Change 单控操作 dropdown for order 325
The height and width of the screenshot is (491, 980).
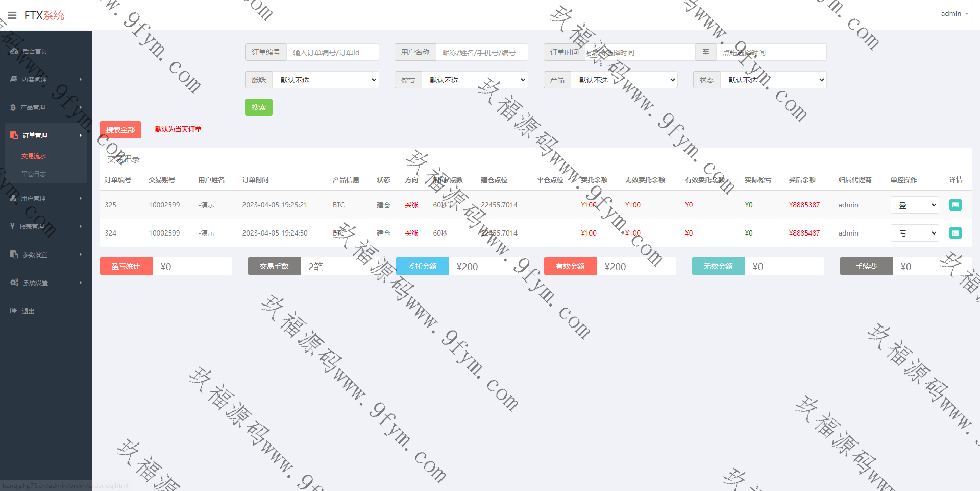[914, 205]
